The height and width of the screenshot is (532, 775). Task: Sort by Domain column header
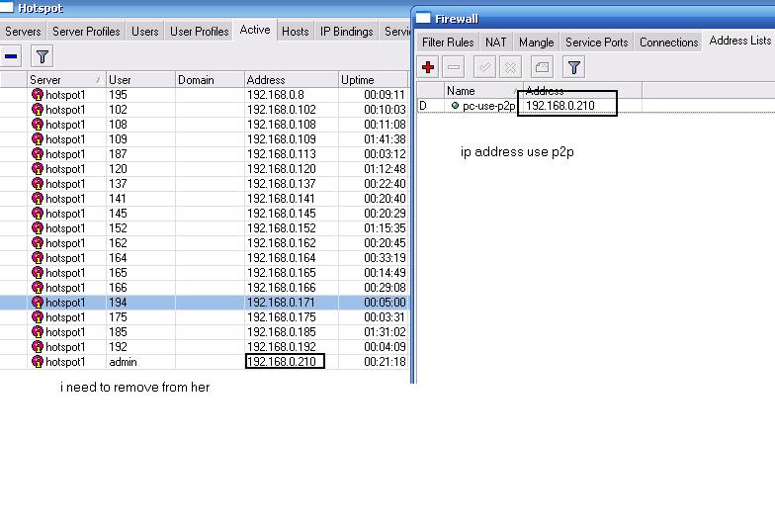(210, 79)
